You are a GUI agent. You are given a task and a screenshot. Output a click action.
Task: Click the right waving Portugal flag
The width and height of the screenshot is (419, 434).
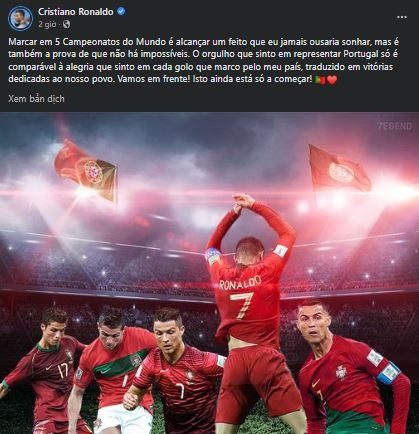pyautogui.click(x=339, y=168)
